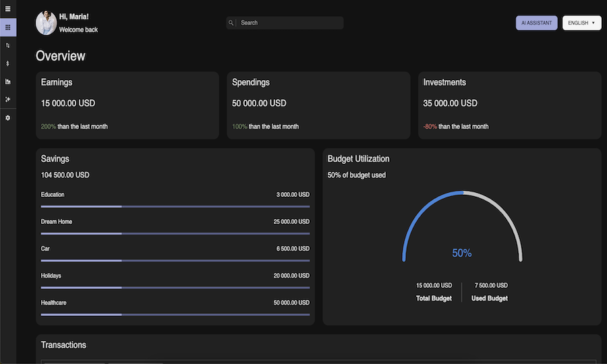607x364 pixels.
Task: Click the dollar sign sidebar icon
Action: click(8, 63)
